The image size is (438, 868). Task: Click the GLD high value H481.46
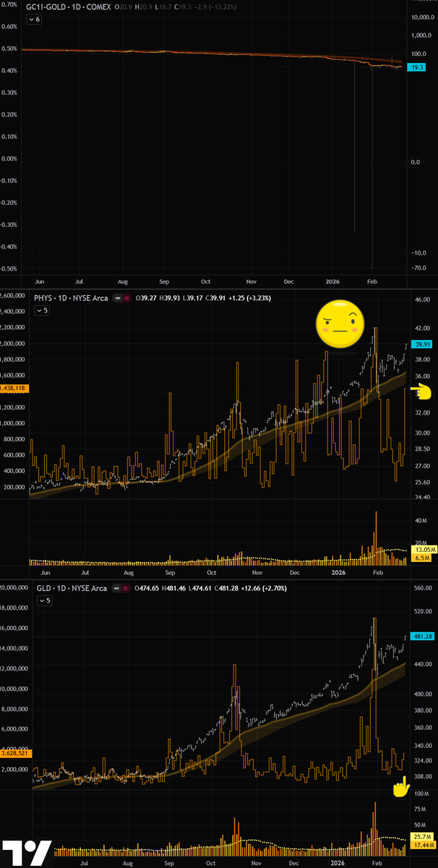point(174,588)
